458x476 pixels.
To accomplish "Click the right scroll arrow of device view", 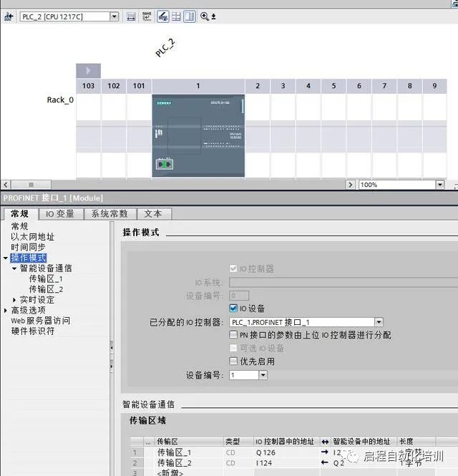I will (x=351, y=185).
